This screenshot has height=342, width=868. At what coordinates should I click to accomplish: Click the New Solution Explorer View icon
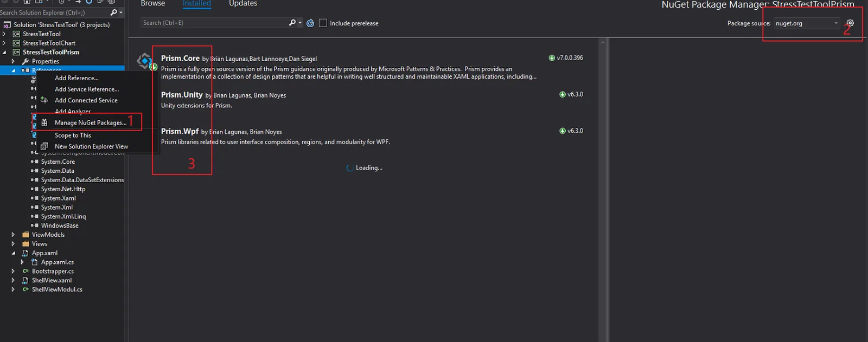tap(44, 146)
